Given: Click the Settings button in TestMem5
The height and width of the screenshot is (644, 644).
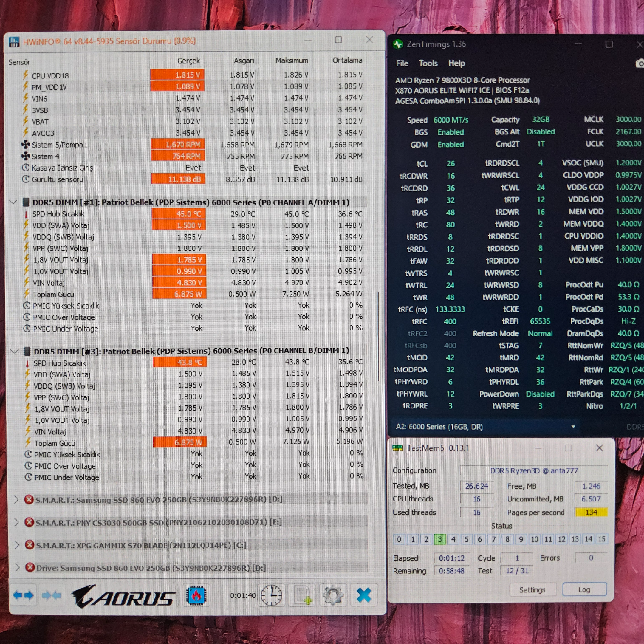Looking at the screenshot, I should pyautogui.click(x=532, y=590).
